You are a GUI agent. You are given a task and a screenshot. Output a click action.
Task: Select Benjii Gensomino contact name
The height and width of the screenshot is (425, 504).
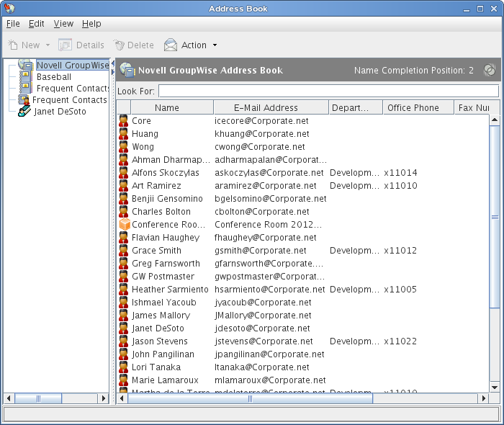click(x=167, y=198)
